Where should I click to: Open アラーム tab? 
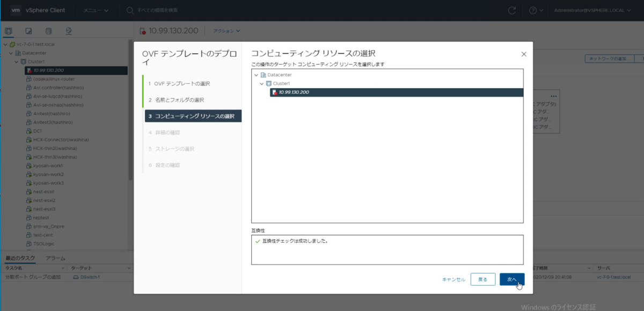[x=55, y=258]
